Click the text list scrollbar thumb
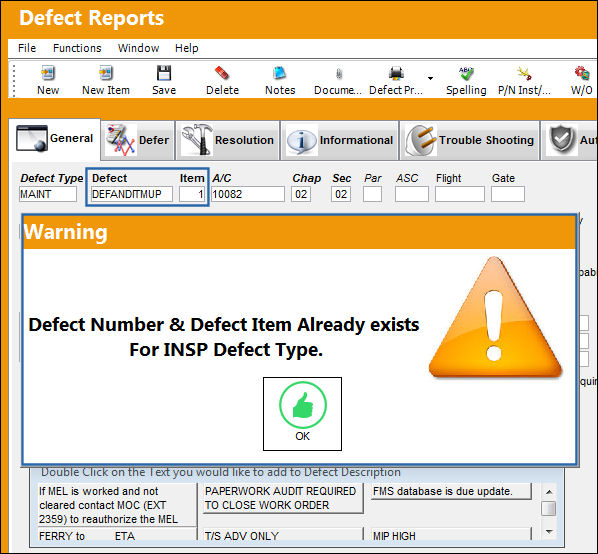The image size is (598, 554). coord(549,508)
